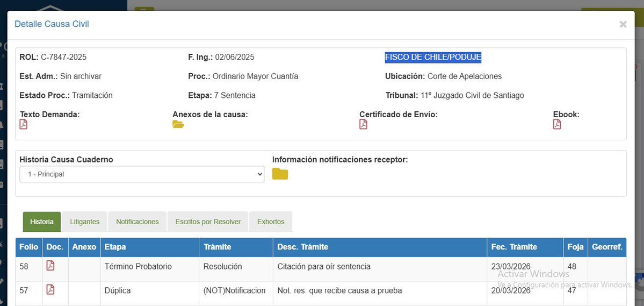
Task: Open the Certificado de Envío PDF
Action: pos(363,124)
